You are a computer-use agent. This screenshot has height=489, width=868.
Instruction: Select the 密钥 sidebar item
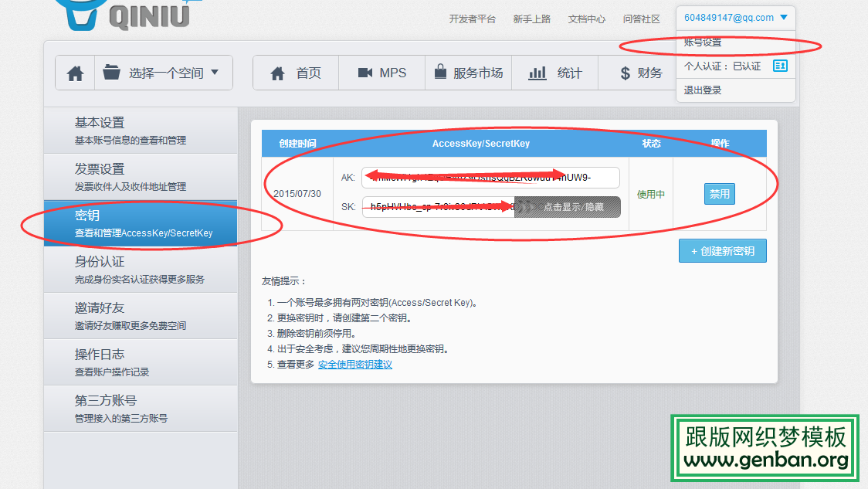[x=141, y=223]
